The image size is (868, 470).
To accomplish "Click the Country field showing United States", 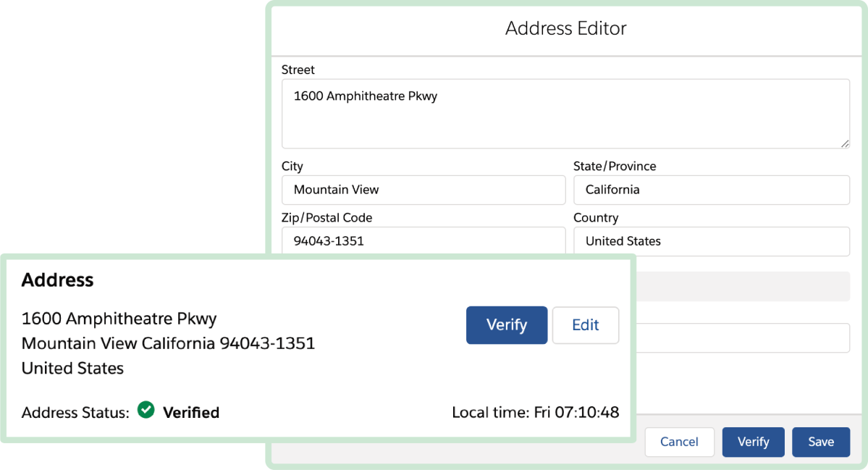I will pyautogui.click(x=712, y=241).
